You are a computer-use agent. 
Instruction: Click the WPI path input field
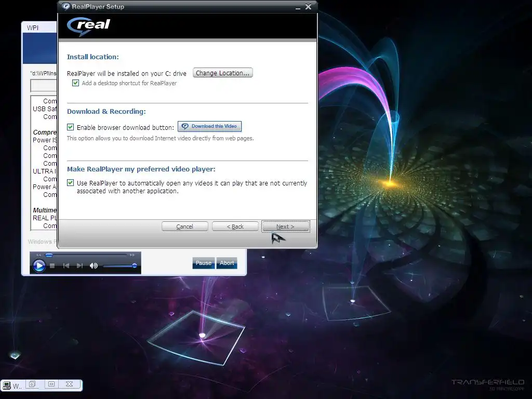(x=44, y=86)
